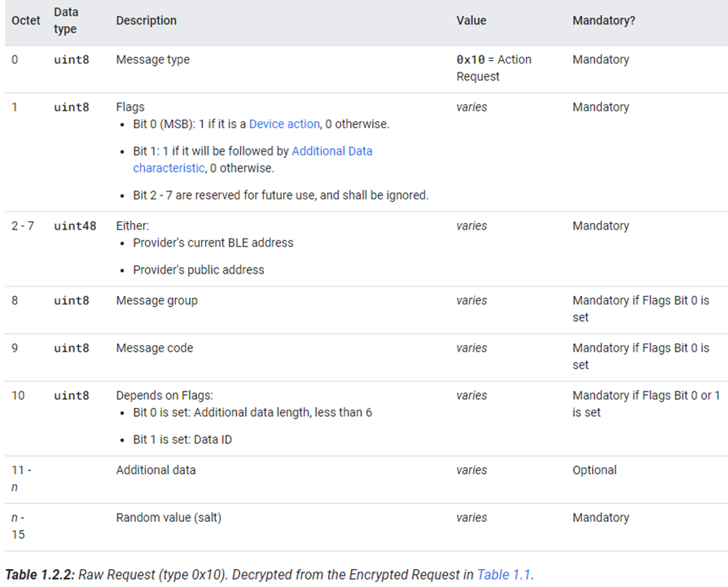Click the "Message code" description cell

point(155,348)
